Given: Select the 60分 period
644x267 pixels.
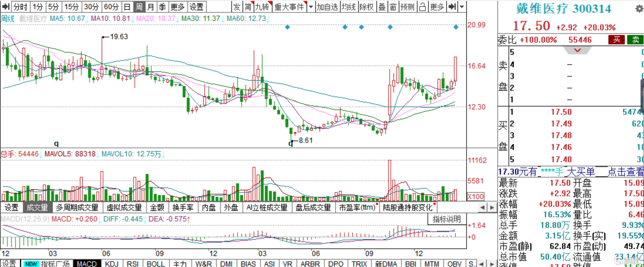Looking at the screenshot, I should click(x=111, y=7).
